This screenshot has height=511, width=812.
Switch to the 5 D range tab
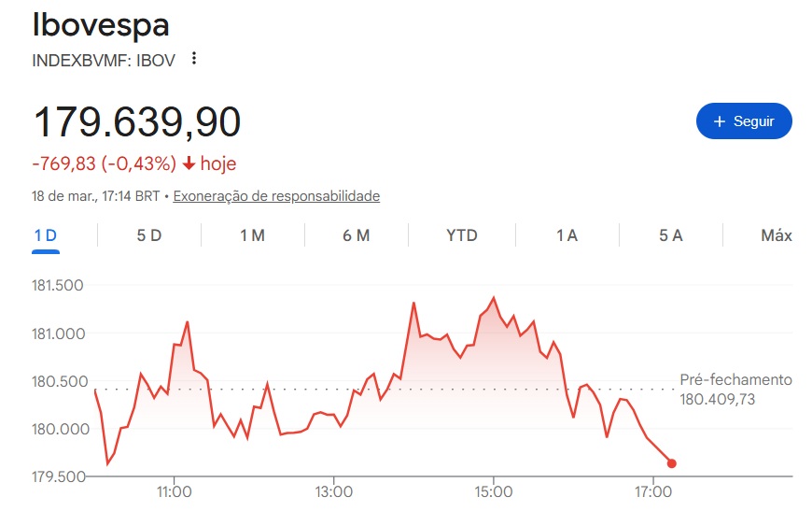click(x=149, y=235)
